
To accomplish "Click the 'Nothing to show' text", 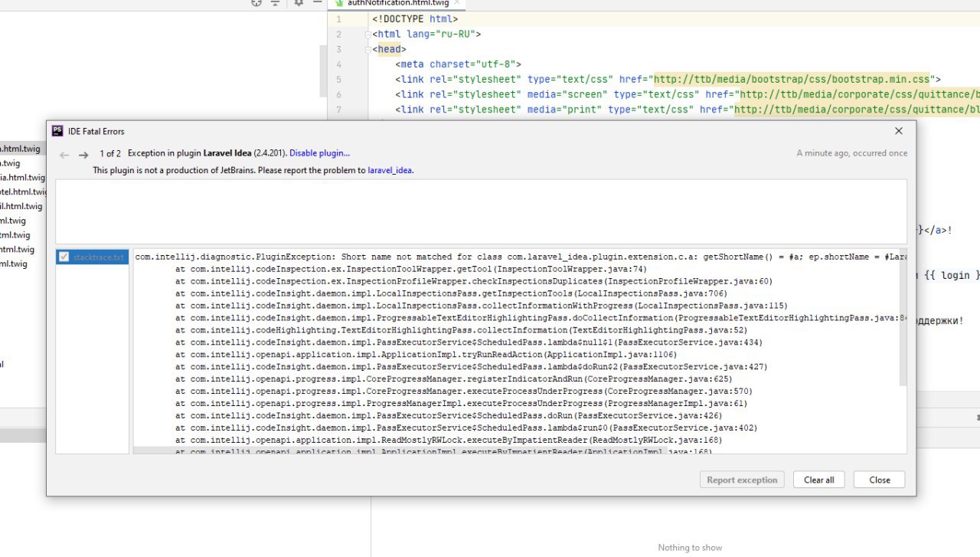I will (x=690, y=547).
